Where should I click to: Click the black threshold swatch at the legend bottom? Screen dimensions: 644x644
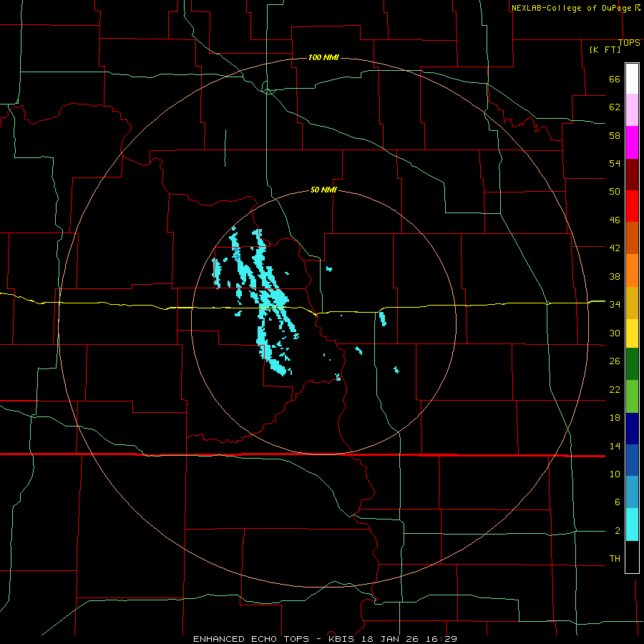(632, 557)
